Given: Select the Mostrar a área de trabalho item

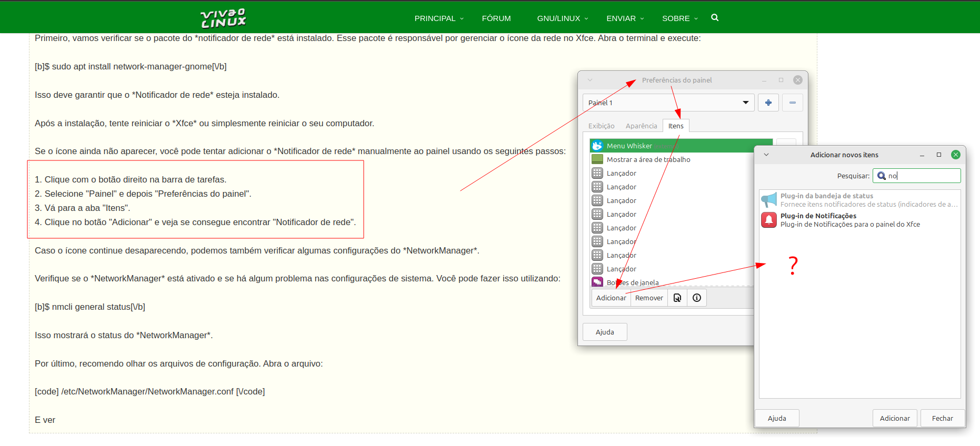Looking at the screenshot, I should [x=672, y=159].
